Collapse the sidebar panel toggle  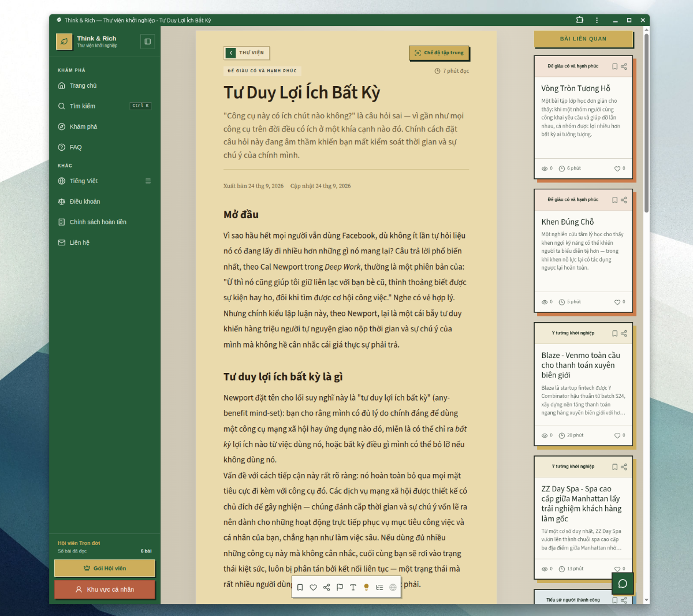[147, 42]
